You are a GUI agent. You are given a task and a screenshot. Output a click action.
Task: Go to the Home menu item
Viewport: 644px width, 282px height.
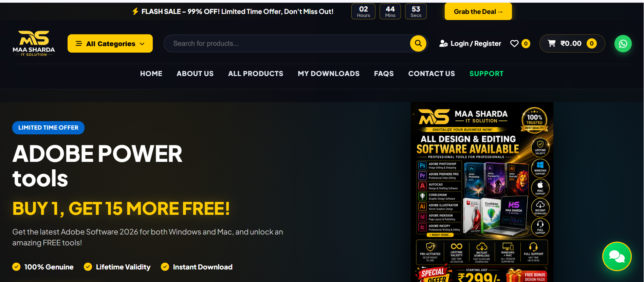pyautogui.click(x=151, y=74)
